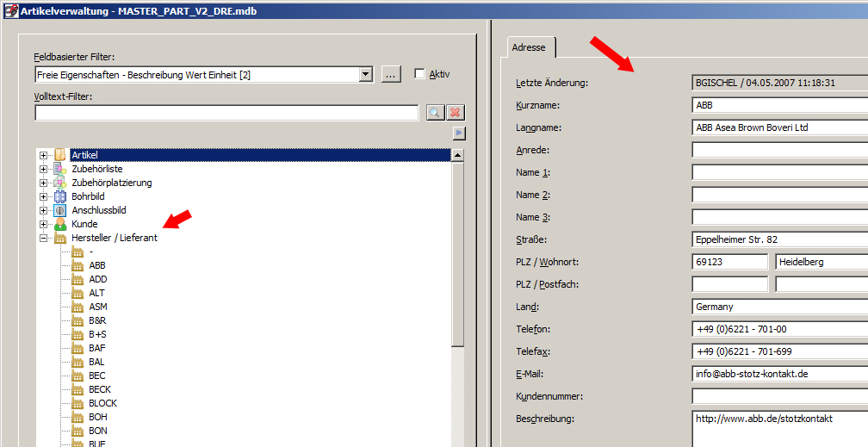Click the Straße field

tap(779, 239)
